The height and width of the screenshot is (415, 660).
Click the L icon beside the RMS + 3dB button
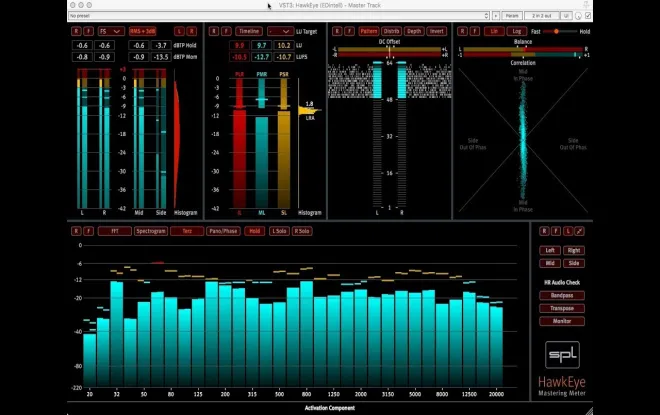coord(179,31)
